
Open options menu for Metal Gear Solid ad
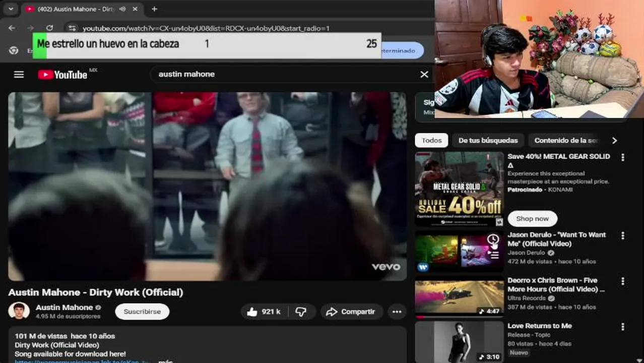[623, 157]
